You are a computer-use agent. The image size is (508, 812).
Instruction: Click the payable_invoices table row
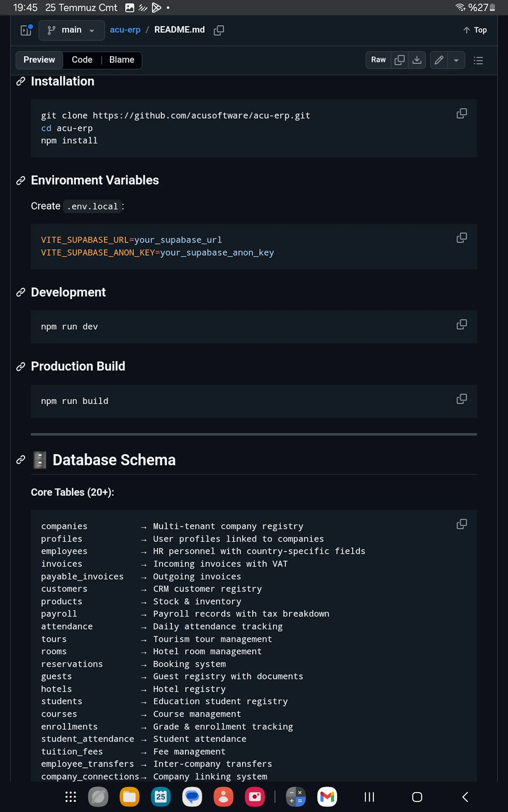[x=141, y=576]
